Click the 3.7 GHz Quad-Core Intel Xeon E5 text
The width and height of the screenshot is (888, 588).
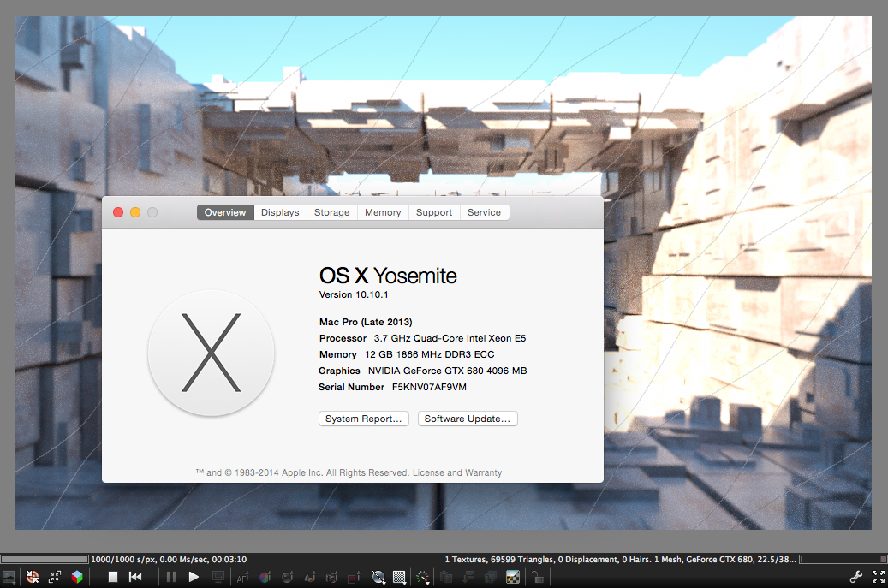[450, 338]
